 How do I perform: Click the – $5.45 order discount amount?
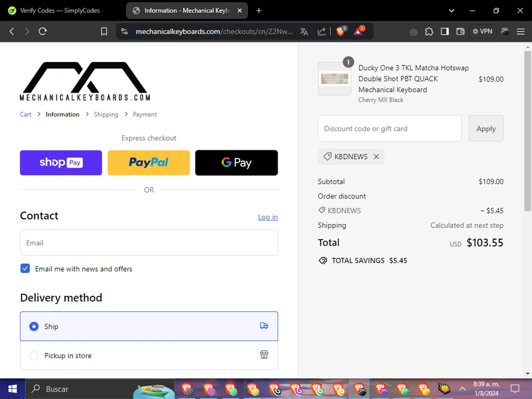[492, 211]
